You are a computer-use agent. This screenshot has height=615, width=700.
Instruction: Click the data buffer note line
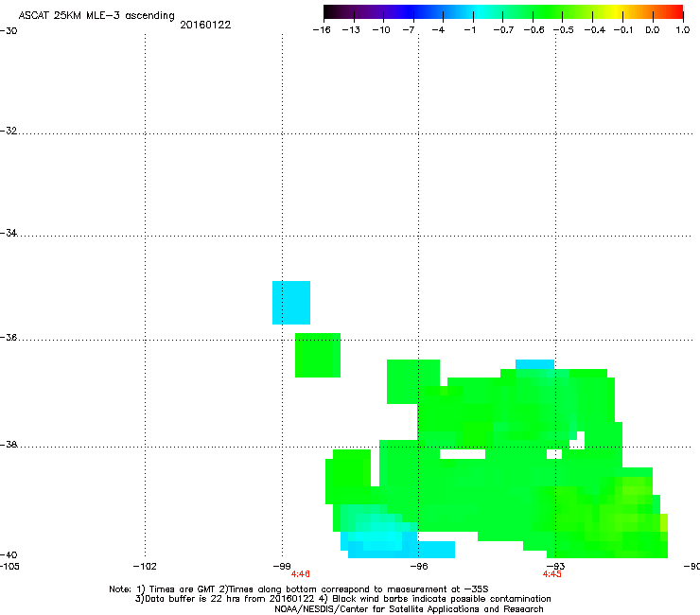click(x=342, y=599)
